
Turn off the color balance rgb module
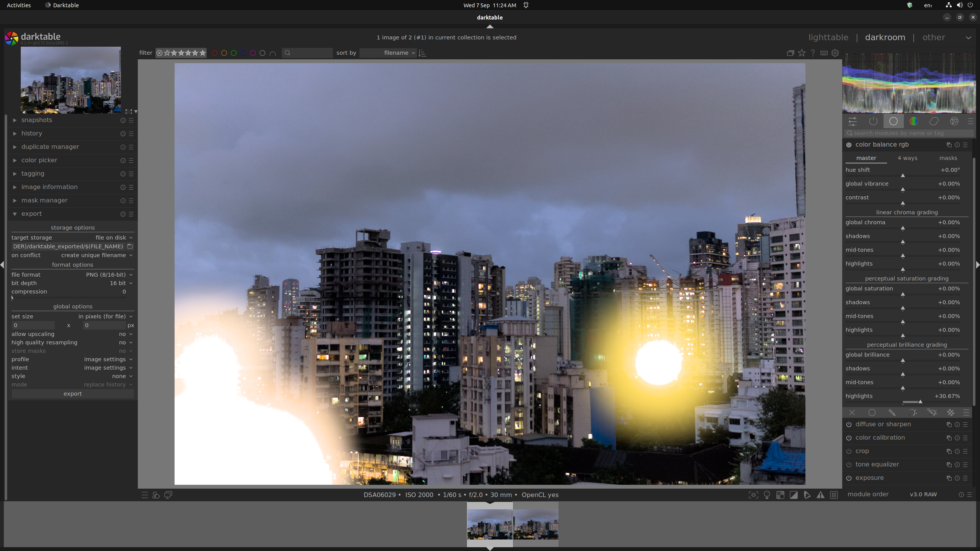coord(849,145)
